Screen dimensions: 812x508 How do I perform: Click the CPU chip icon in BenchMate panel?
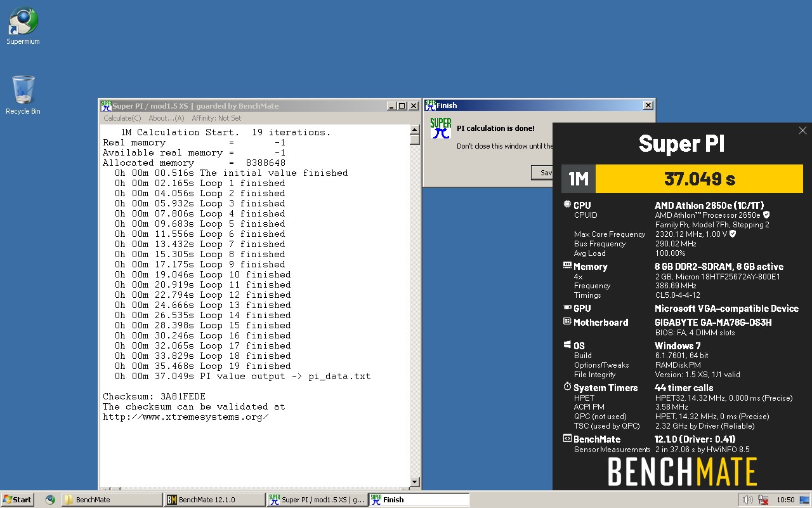(x=567, y=204)
